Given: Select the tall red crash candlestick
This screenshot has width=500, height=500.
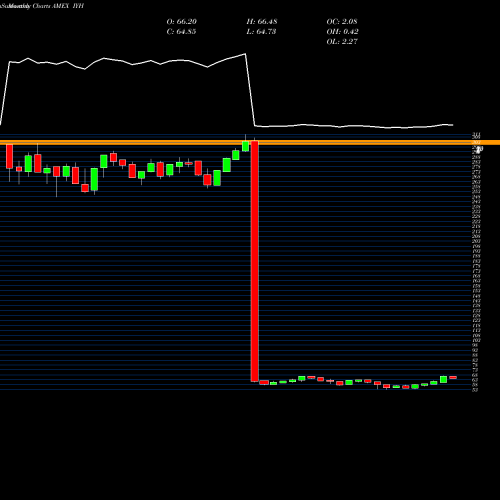Looking at the screenshot, I should 255,261.
